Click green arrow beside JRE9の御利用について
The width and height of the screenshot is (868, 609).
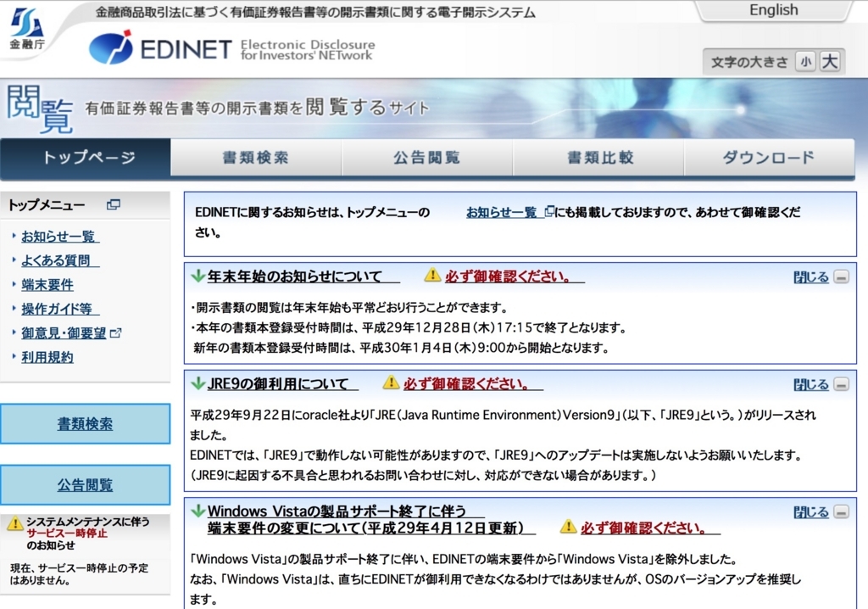coord(198,383)
